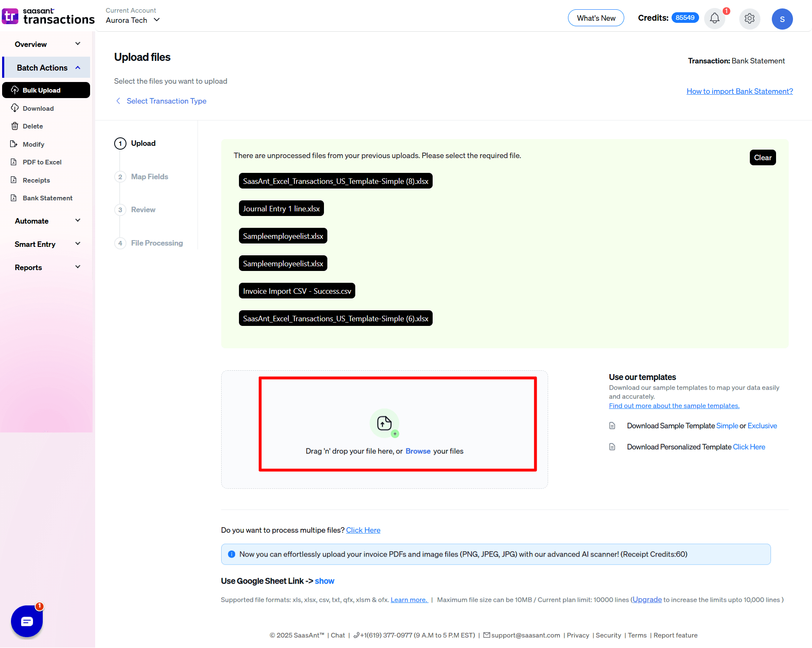This screenshot has height=648, width=812.
Task: Click the step 3 circle for Review
Action: click(x=120, y=210)
